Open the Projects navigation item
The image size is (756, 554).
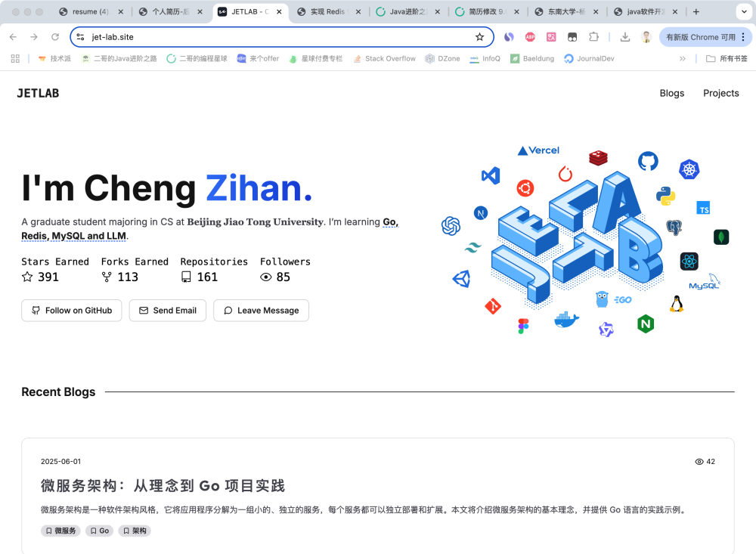[720, 93]
